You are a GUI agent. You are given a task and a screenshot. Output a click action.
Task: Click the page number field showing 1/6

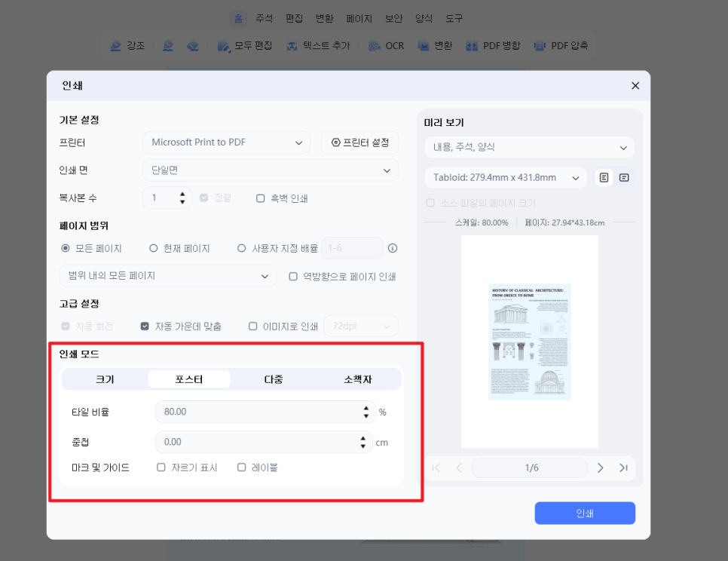pos(530,467)
